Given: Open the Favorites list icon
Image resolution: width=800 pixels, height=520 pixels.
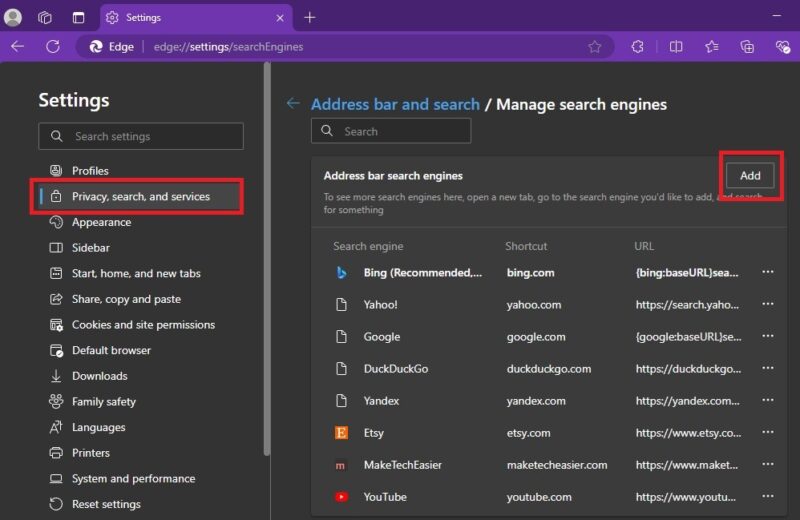Looking at the screenshot, I should coord(712,47).
